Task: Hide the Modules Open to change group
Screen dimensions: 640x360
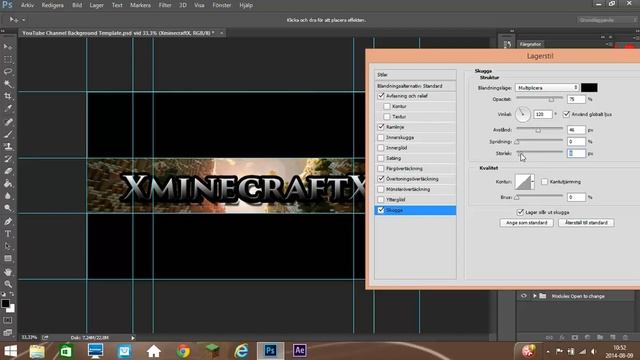Action: [x=524, y=296]
